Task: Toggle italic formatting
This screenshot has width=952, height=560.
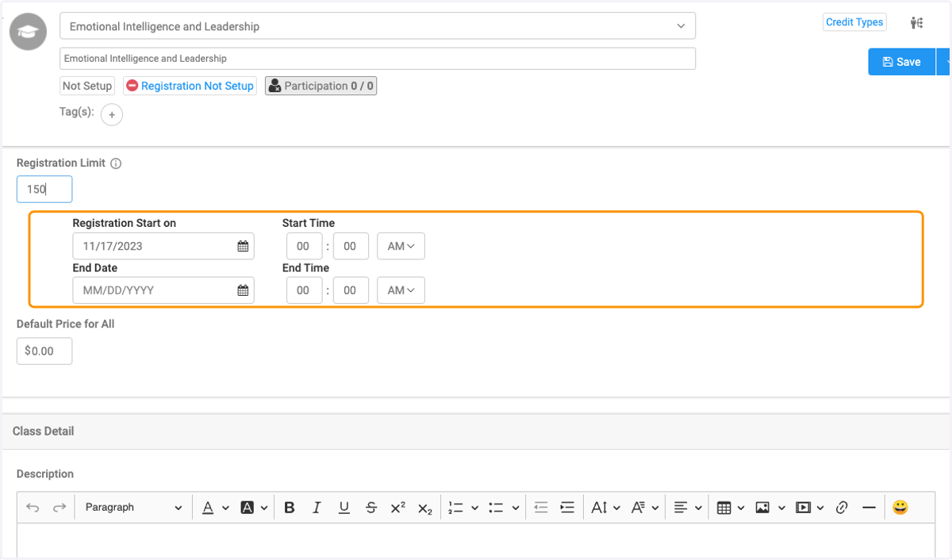Action: 317,508
